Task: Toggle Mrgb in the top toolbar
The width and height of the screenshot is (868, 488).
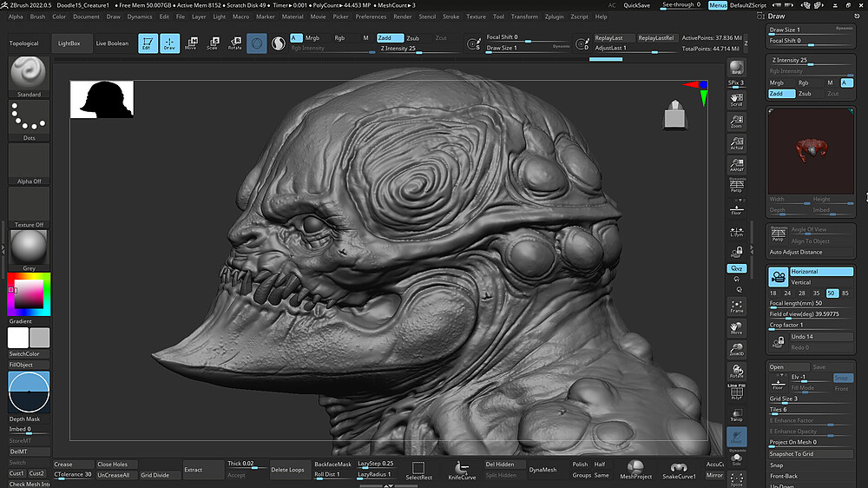Action: click(x=312, y=38)
